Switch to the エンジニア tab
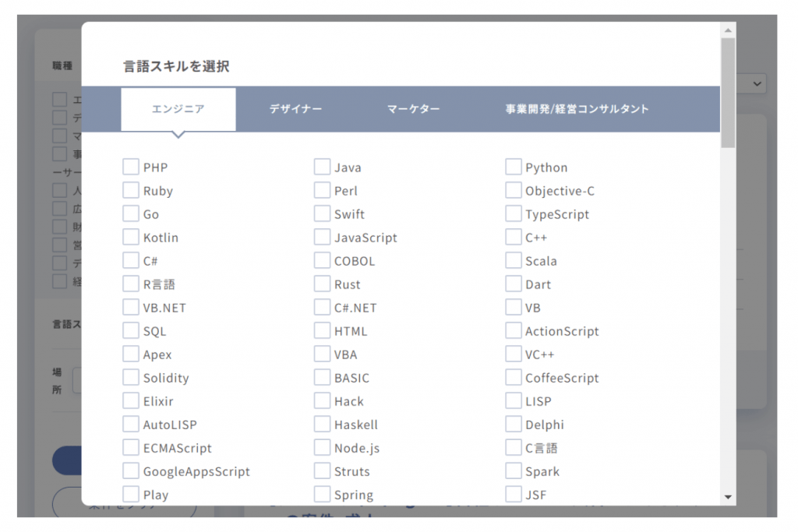The image size is (798, 532). click(x=178, y=109)
